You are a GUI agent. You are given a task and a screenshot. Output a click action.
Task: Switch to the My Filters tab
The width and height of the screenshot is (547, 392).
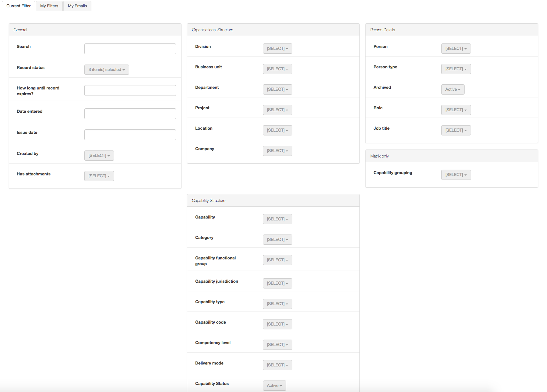tap(49, 6)
